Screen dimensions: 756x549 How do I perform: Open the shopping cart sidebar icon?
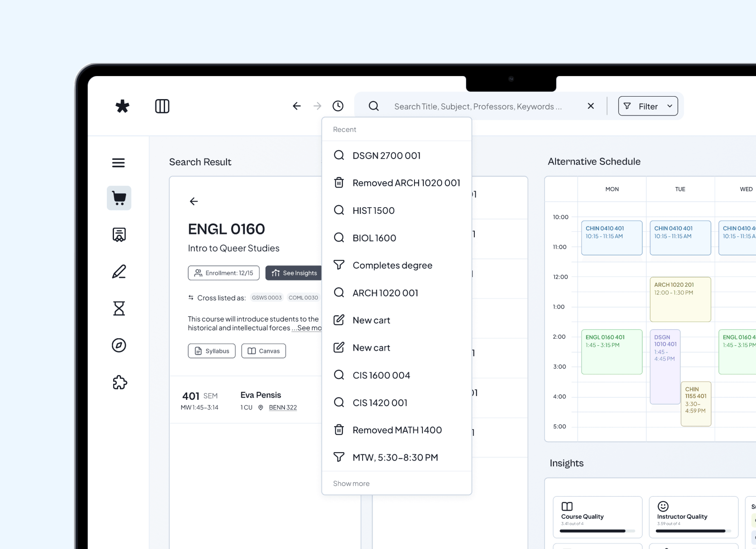(119, 198)
